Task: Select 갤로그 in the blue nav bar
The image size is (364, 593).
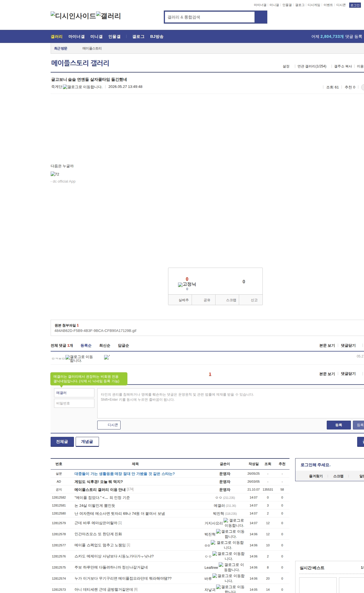Action: tap(138, 36)
